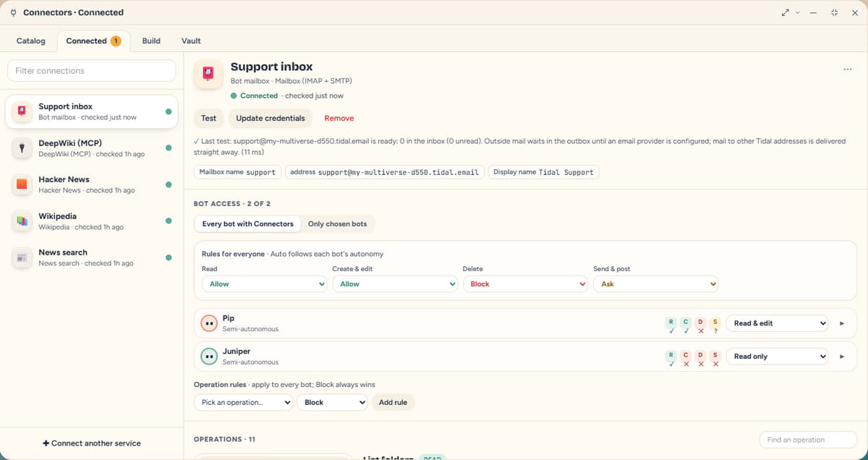Click the Display name Tidal Support chip
This screenshot has height=460, width=868.
pos(543,172)
